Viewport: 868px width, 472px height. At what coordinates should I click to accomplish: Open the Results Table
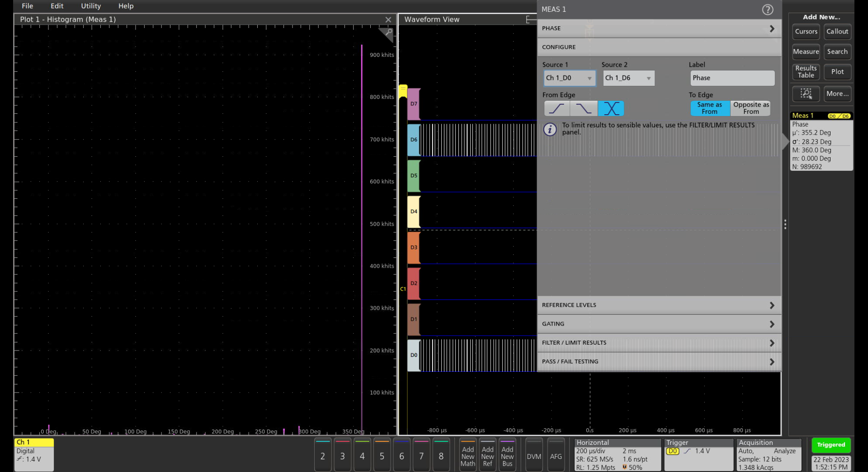click(x=806, y=72)
